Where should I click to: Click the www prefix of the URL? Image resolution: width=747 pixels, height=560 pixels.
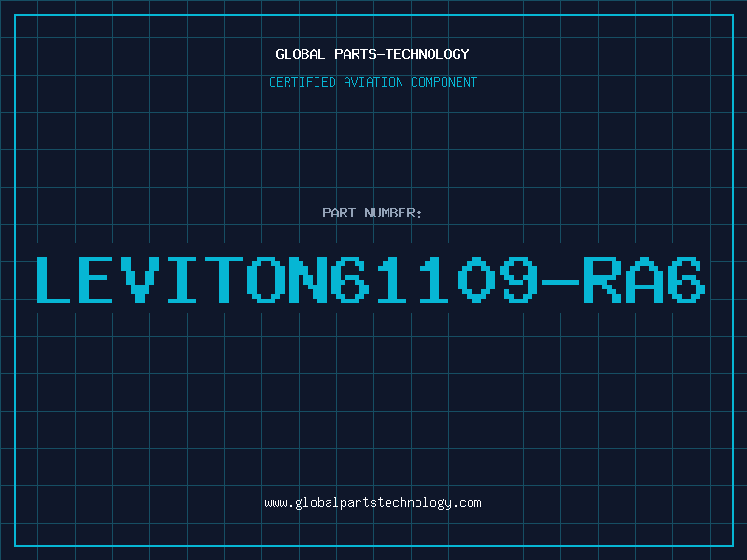[276, 503]
